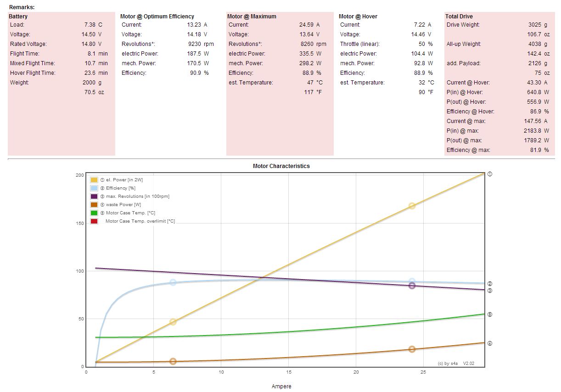Click the green Motor Case Temp. swatch
Image resolution: width=561 pixels, height=392 pixels.
94,213
